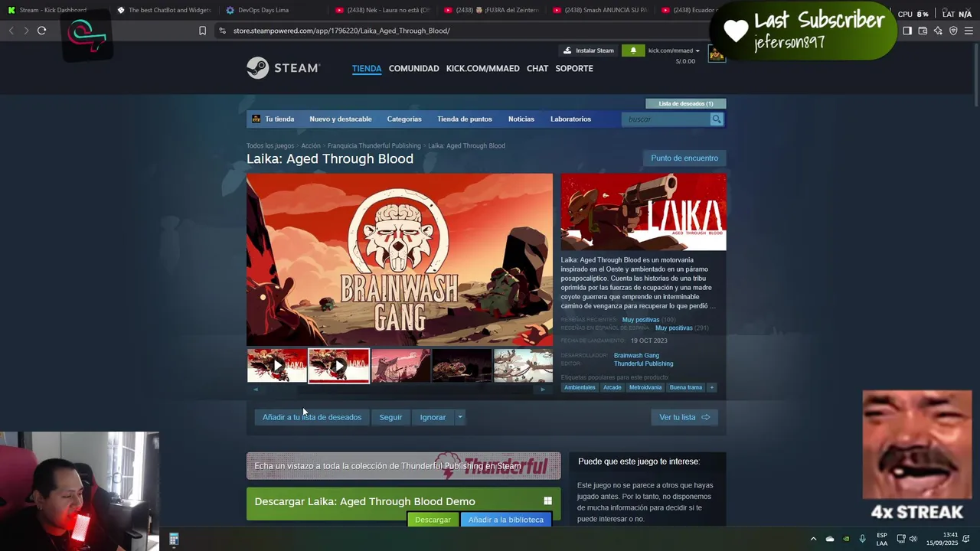
Task: Open the kick.com/mmaed account dropdown
Action: [674, 51]
